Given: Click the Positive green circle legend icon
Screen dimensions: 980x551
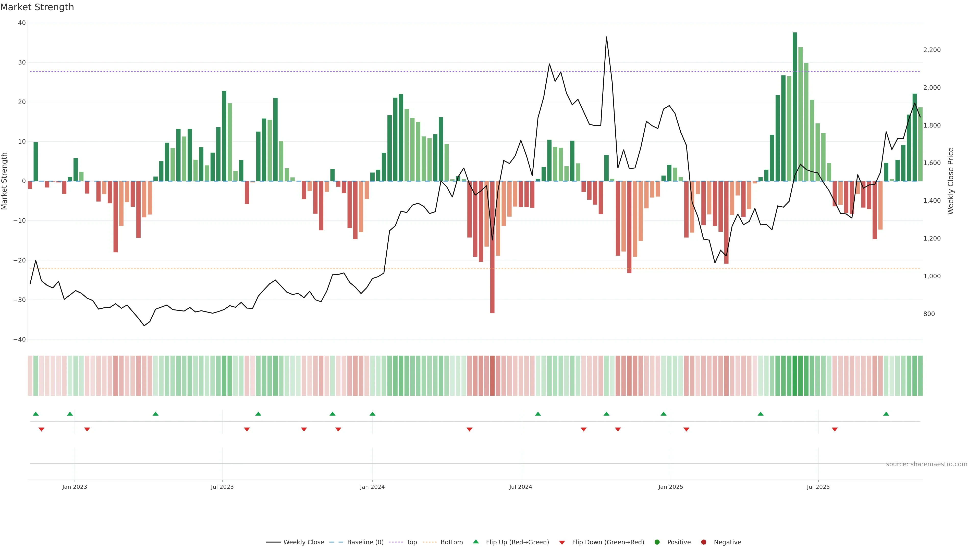Looking at the screenshot, I should [x=657, y=542].
